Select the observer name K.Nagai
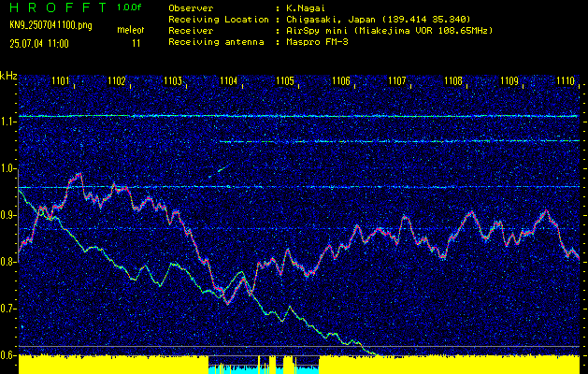 click(x=305, y=8)
